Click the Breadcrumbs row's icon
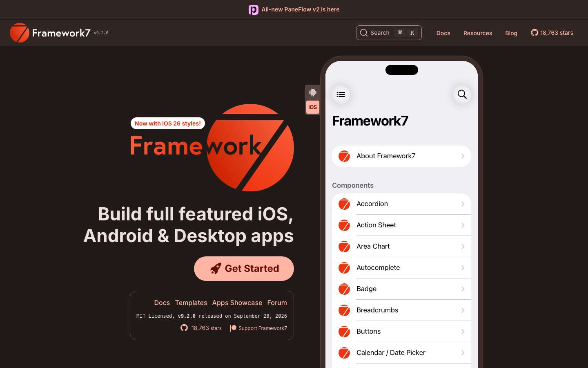 pyautogui.click(x=344, y=310)
